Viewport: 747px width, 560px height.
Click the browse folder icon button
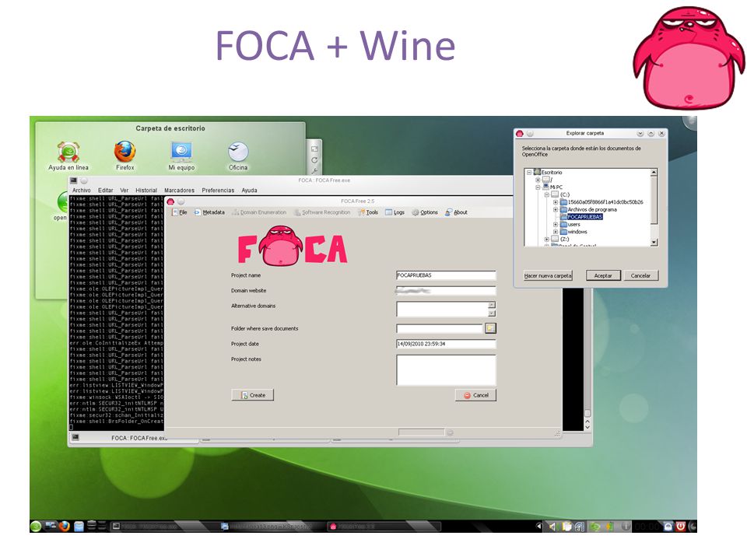(490, 328)
